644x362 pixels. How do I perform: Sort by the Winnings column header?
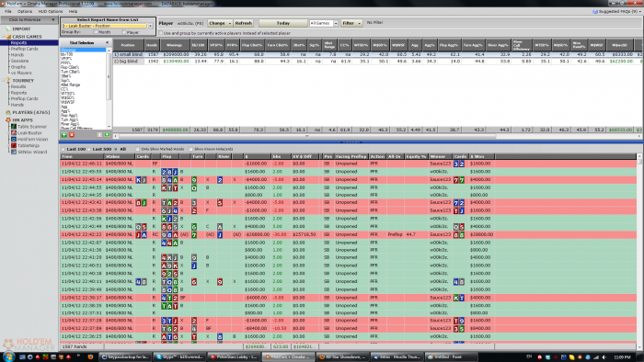point(175,45)
